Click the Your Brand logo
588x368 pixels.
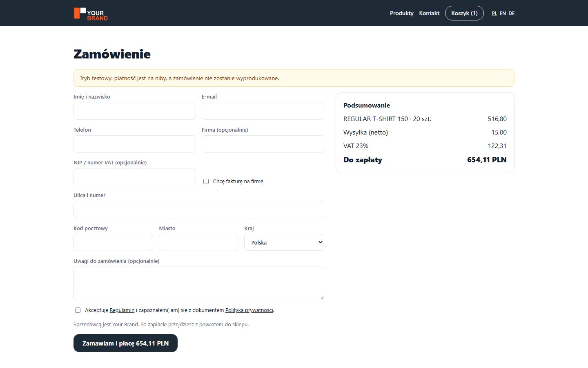pyautogui.click(x=91, y=13)
